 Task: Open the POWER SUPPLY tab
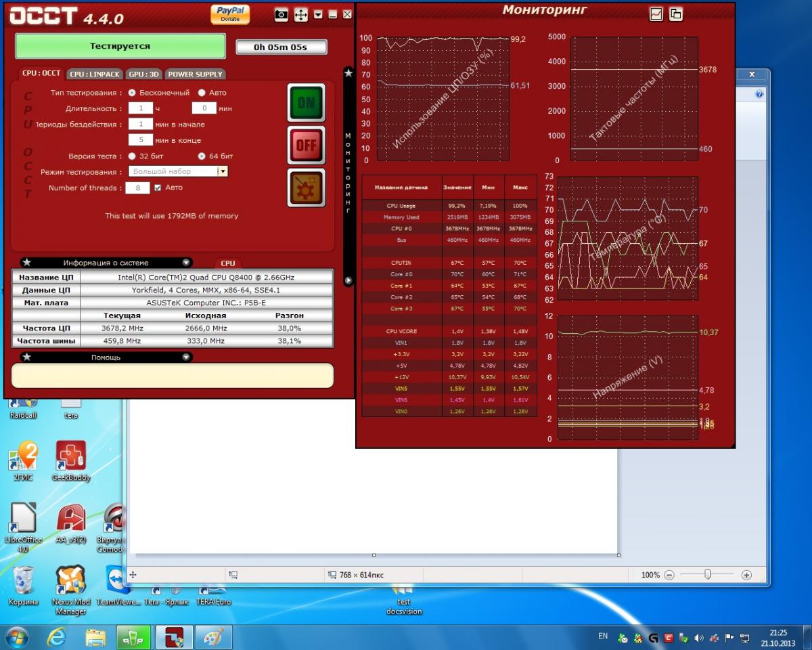pos(195,74)
